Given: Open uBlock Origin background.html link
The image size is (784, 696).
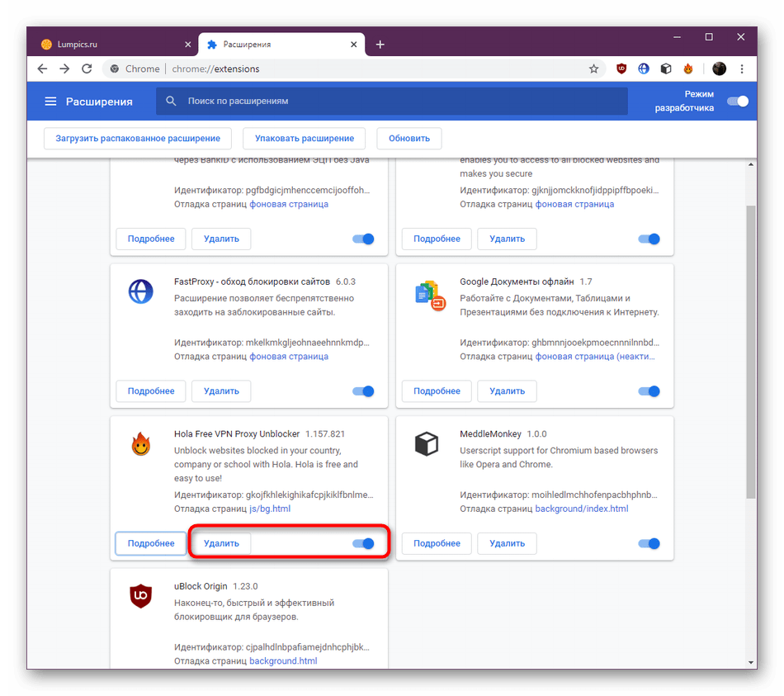Looking at the screenshot, I should (x=283, y=661).
